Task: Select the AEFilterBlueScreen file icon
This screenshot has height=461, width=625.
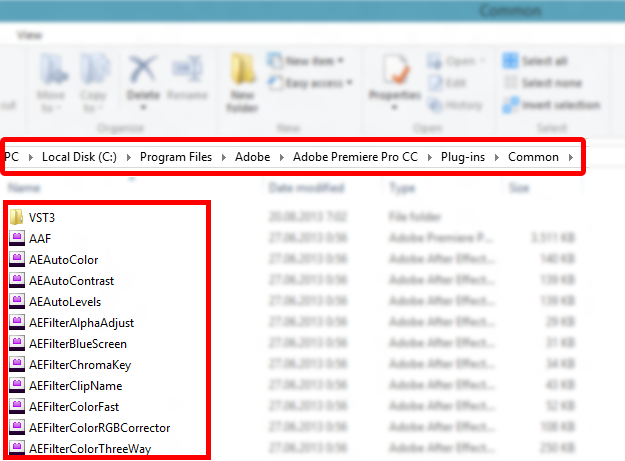Action: (17, 343)
